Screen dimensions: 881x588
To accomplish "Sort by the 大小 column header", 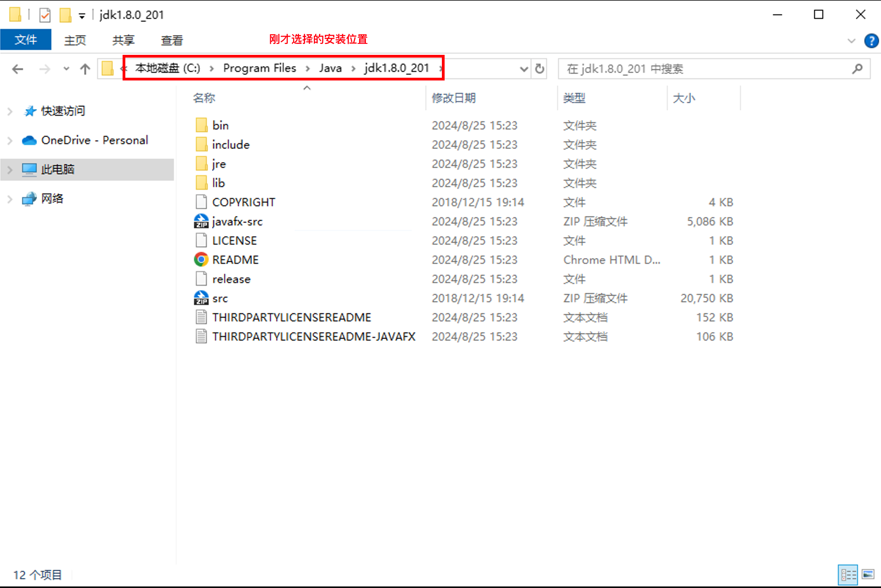I will 684,98.
